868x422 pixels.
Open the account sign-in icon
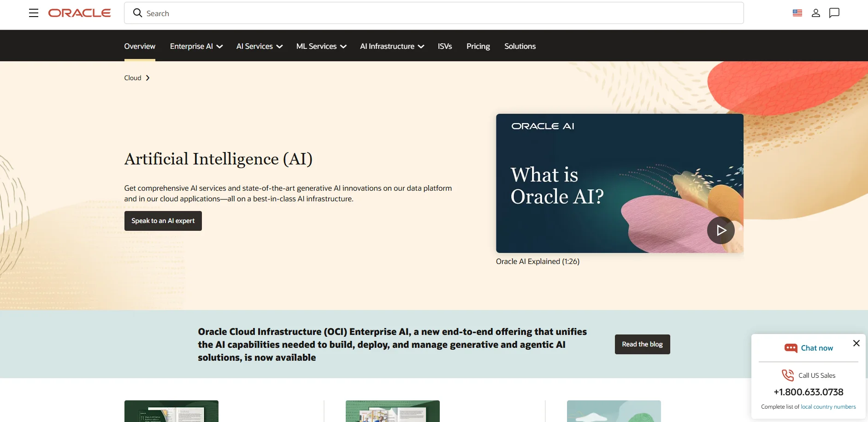[x=815, y=13]
